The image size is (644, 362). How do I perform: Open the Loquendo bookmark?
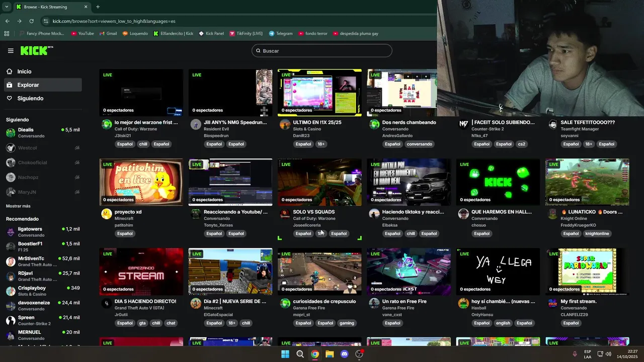pyautogui.click(x=135, y=34)
